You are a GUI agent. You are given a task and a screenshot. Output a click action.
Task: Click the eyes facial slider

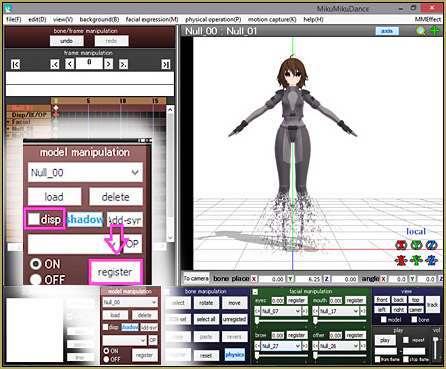[x=282, y=321]
